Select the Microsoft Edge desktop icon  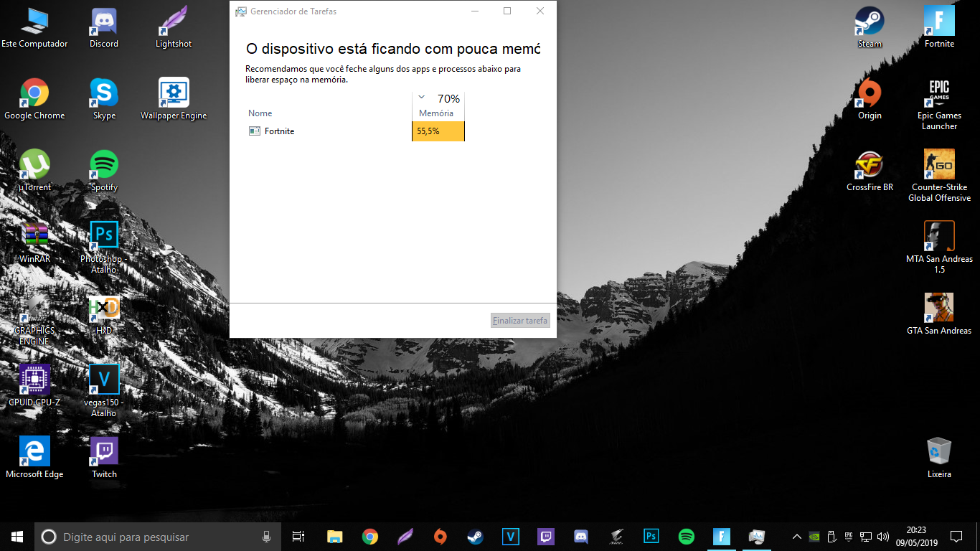coord(34,458)
